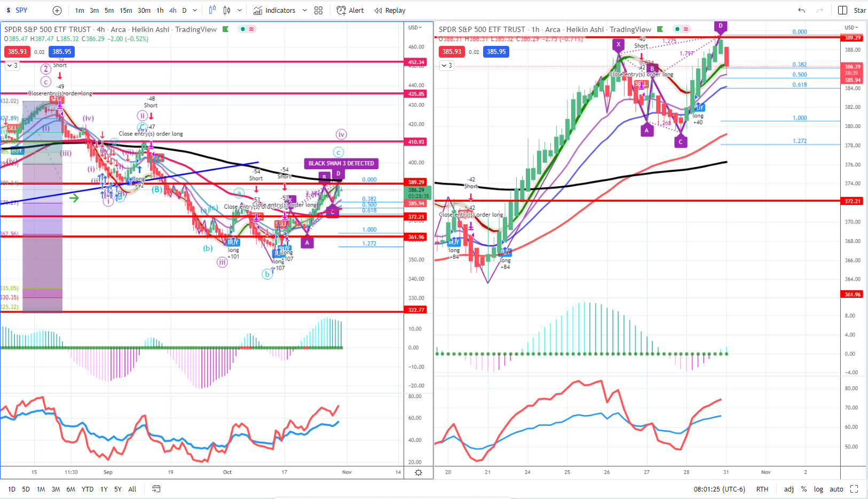Viewport: 868px width, 499px height.
Task: Select the 1D date range
Action: pyautogui.click(x=12, y=489)
